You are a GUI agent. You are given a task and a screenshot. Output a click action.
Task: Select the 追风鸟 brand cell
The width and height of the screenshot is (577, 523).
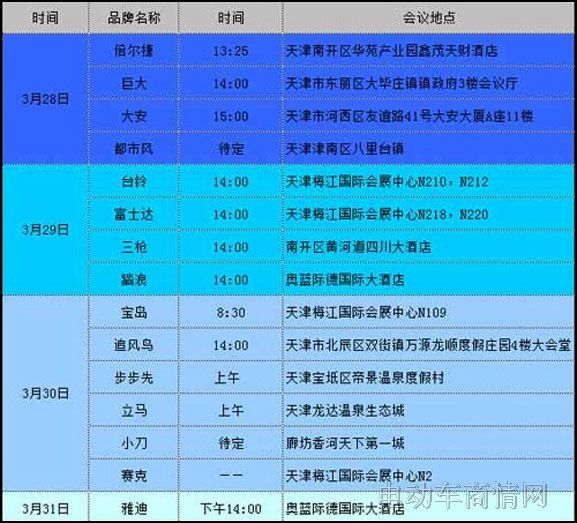click(134, 345)
